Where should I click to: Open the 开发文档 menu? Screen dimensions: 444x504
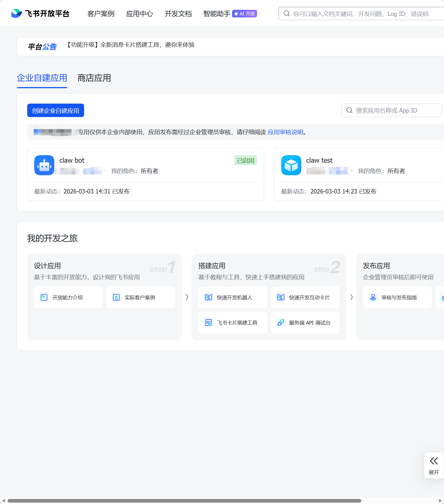coord(178,14)
